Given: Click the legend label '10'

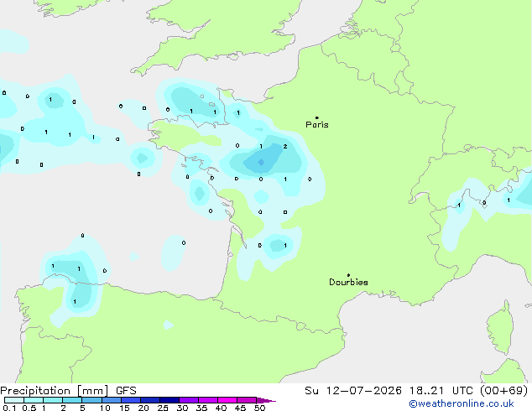Looking at the screenshot, I should 105,408.
